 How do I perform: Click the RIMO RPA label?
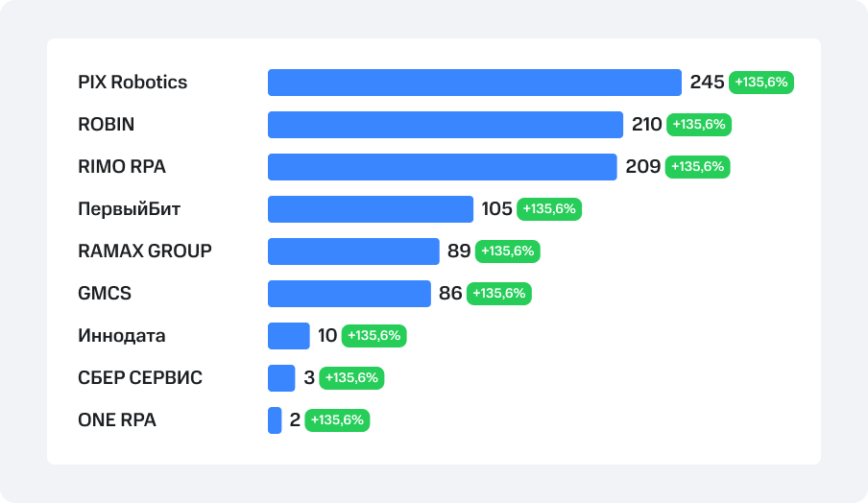click(x=122, y=167)
